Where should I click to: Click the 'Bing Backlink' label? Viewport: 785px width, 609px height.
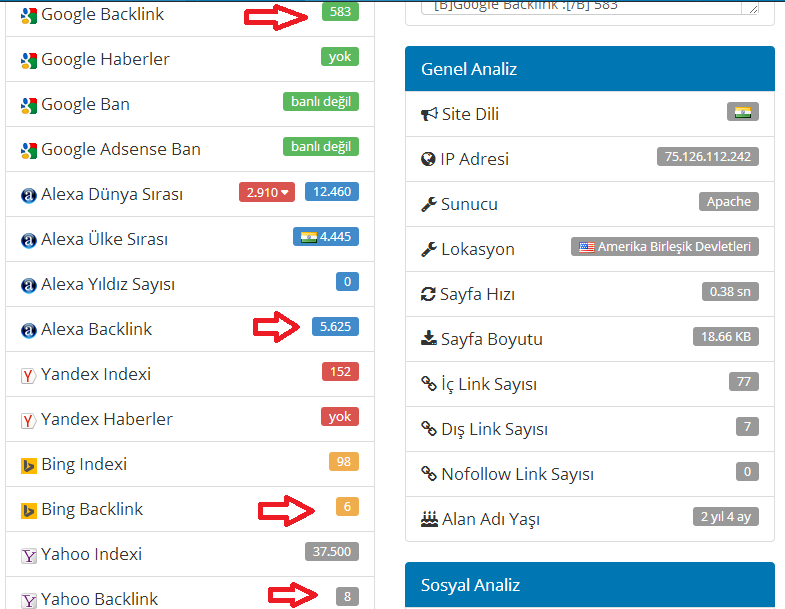click(x=92, y=509)
